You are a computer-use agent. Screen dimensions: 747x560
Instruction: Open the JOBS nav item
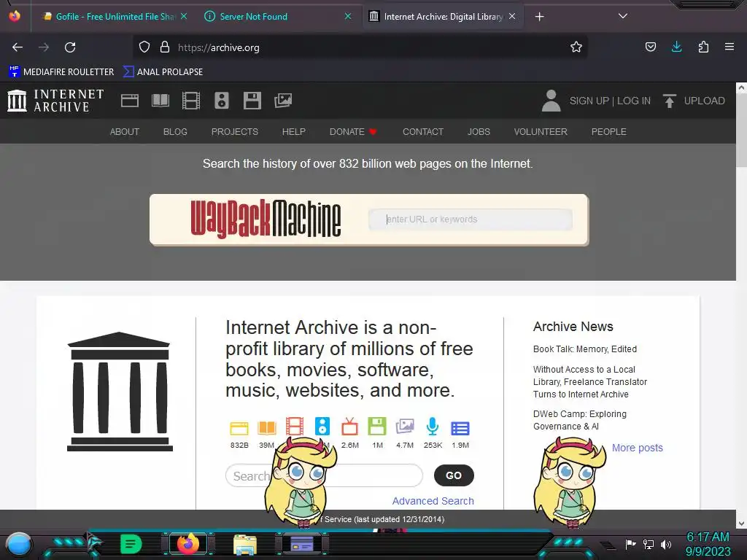point(479,131)
